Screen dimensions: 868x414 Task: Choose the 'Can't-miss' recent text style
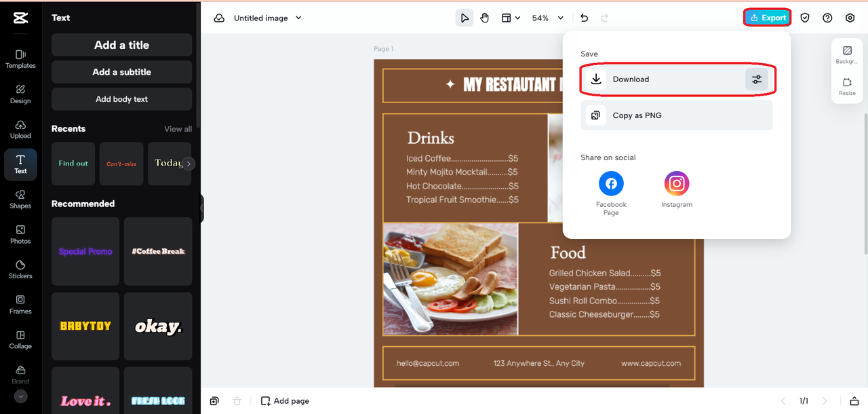pos(121,164)
